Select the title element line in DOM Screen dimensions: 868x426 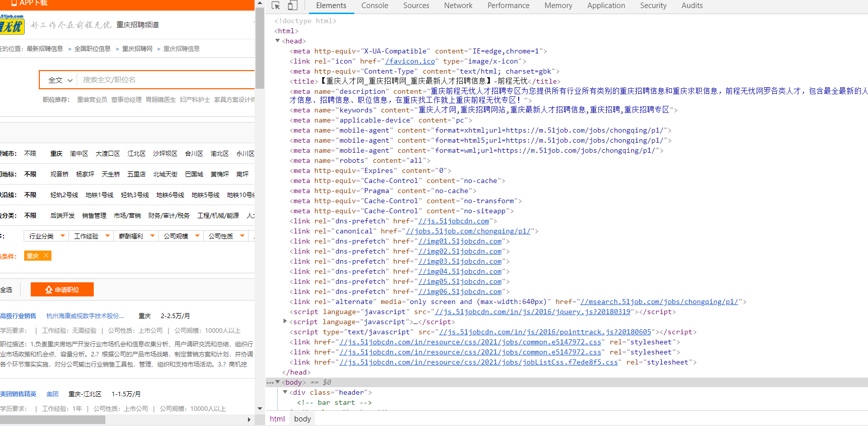point(424,81)
